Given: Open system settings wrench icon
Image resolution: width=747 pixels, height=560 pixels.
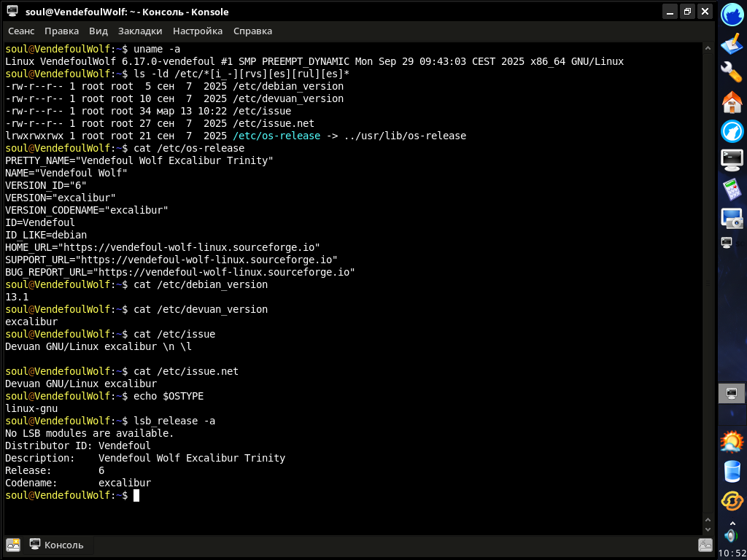Looking at the screenshot, I should pyautogui.click(x=732, y=72).
